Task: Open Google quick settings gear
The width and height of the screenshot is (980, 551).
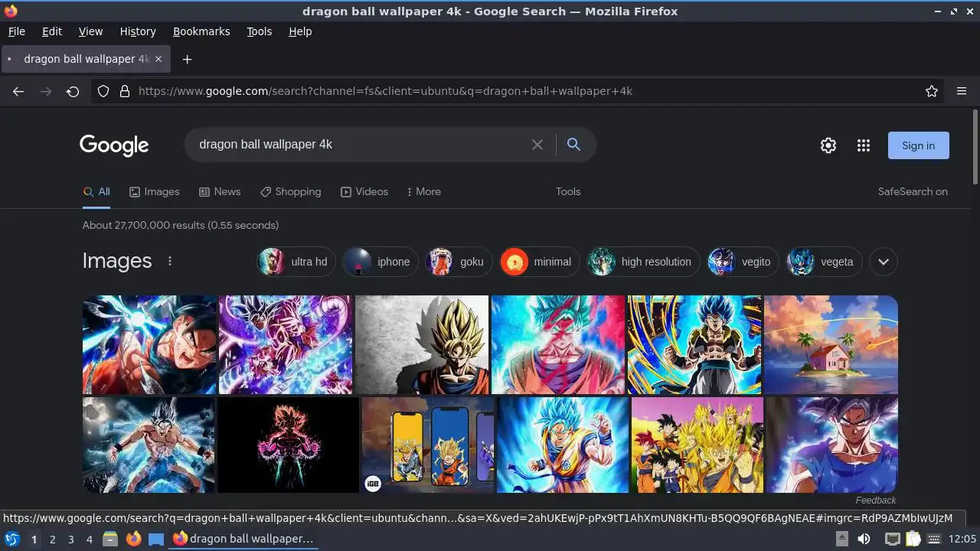Action: click(x=828, y=145)
